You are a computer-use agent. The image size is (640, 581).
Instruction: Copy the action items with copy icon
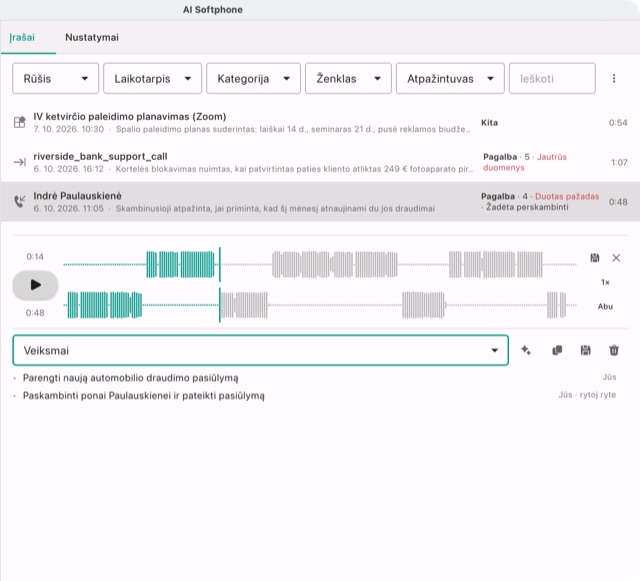[557, 350]
